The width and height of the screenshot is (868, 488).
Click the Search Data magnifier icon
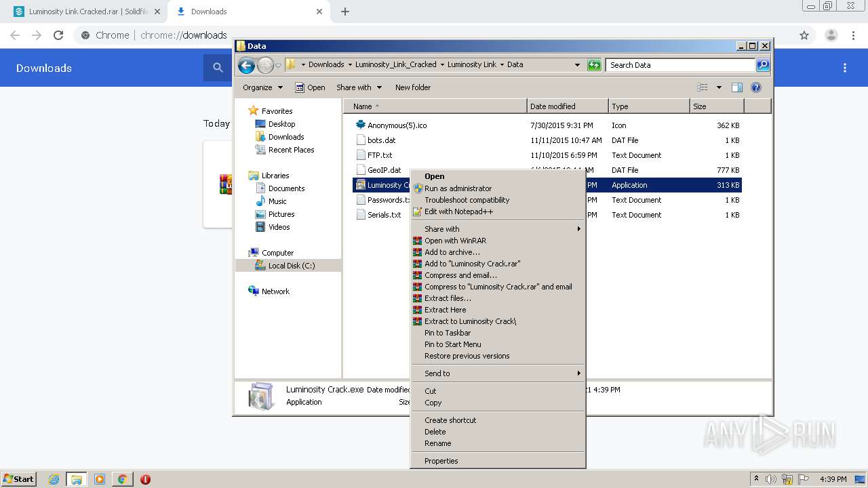763,65
